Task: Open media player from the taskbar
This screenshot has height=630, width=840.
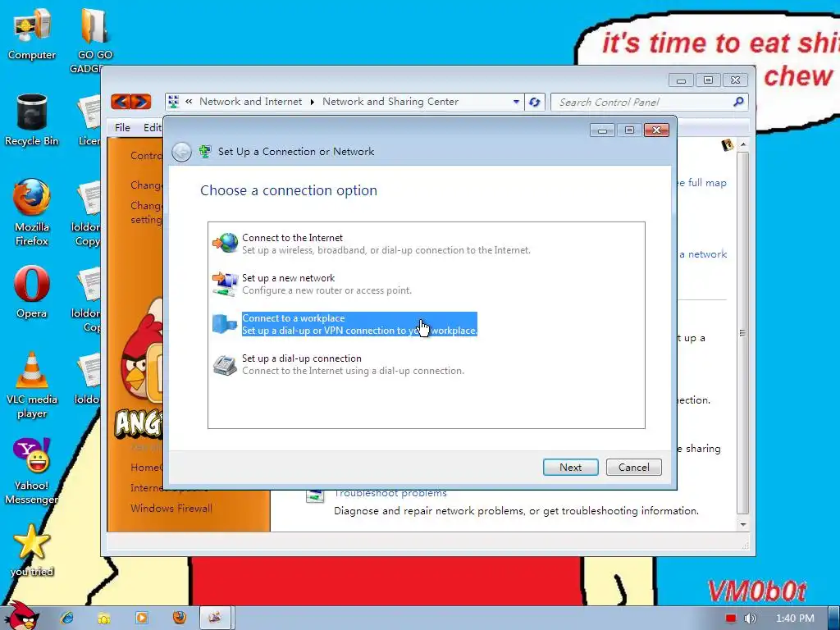Action: click(141, 618)
